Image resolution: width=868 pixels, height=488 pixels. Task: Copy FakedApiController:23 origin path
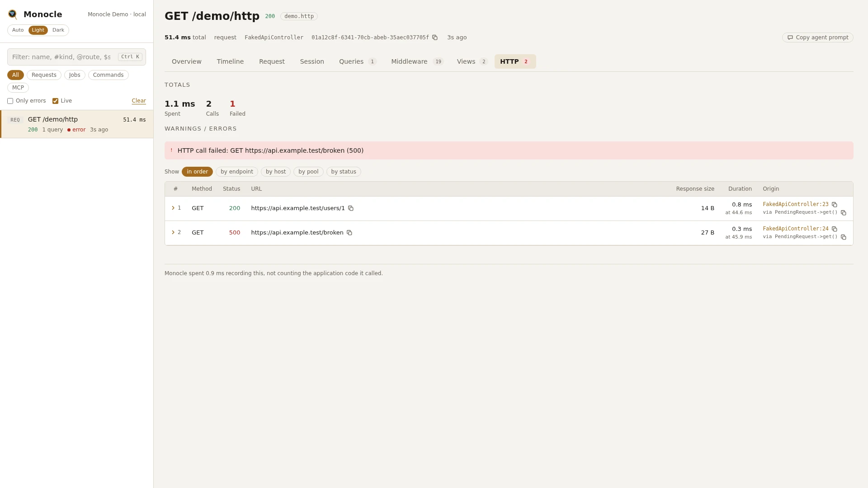click(835, 205)
